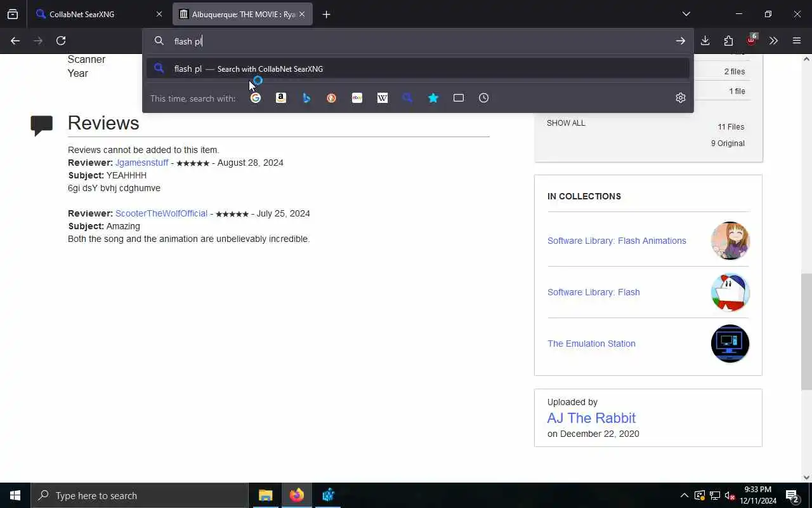The width and height of the screenshot is (812, 508).
Task: Click muted volume tray icon
Action: coord(730,495)
